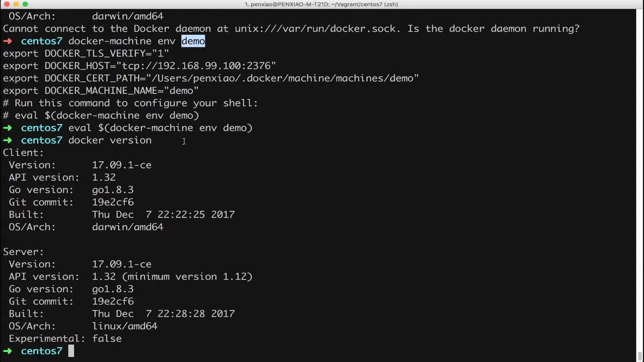Click the green prompt arrow on the last line
This screenshot has width=644, height=362.
coord(7,351)
